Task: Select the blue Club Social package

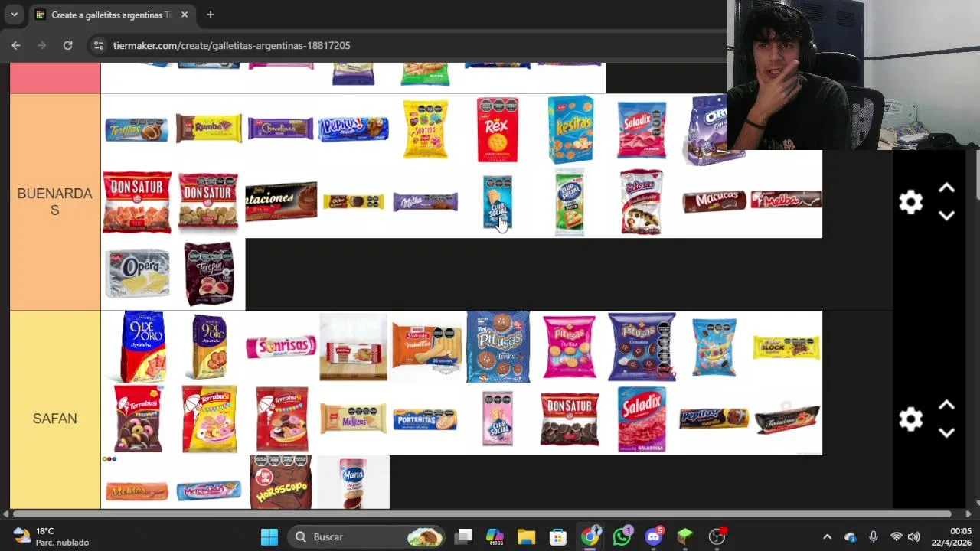Action: tap(498, 202)
